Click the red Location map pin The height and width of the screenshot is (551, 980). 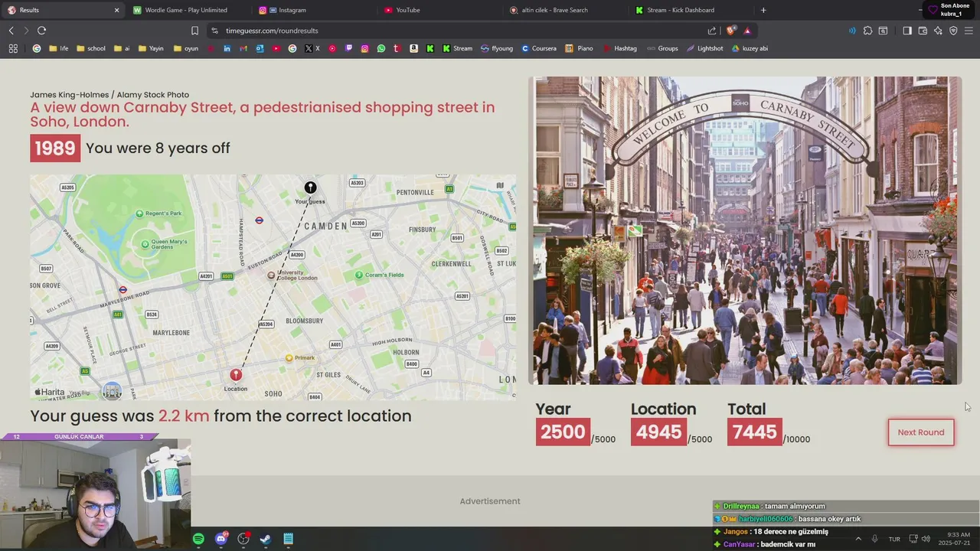click(x=236, y=374)
